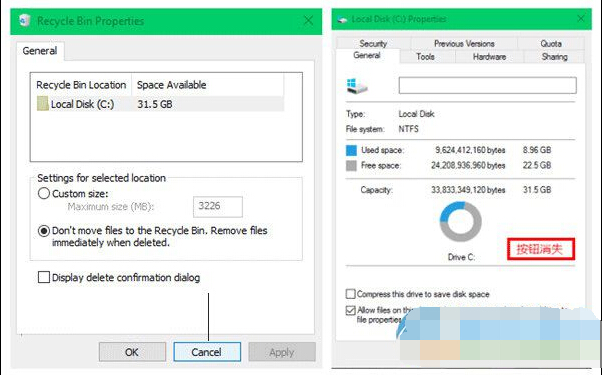Open the Sharing tab
The image size is (602, 375).
point(554,57)
